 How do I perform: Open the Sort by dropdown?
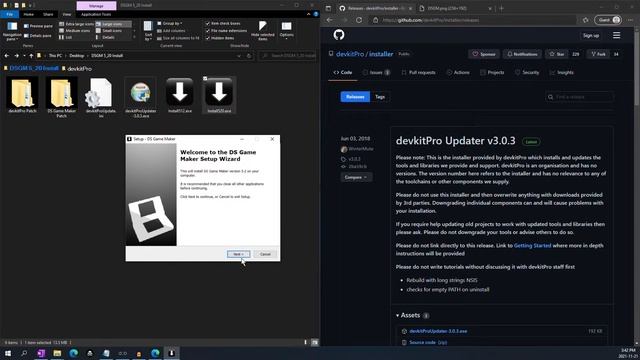(148, 31)
